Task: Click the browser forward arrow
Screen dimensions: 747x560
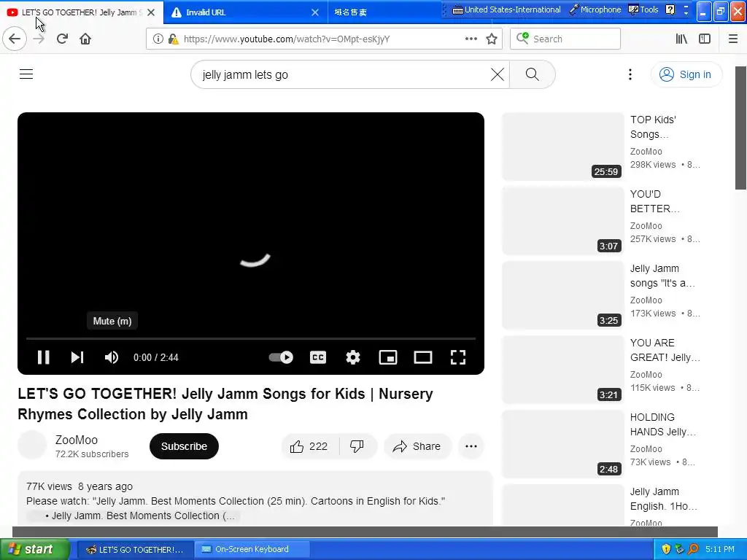Action: click(39, 39)
